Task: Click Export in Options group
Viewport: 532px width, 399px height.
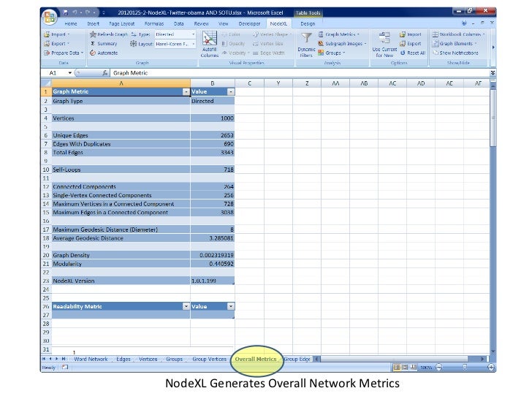Action: point(411,43)
